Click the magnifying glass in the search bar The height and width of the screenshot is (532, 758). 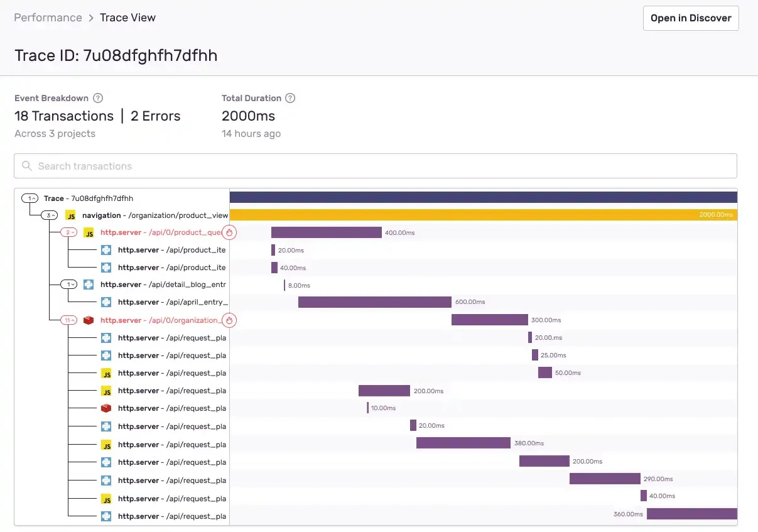click(x=26, y=165)
